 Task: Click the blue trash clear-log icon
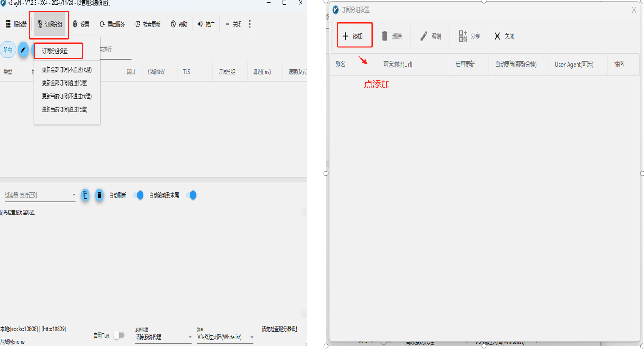pos(99,195)
